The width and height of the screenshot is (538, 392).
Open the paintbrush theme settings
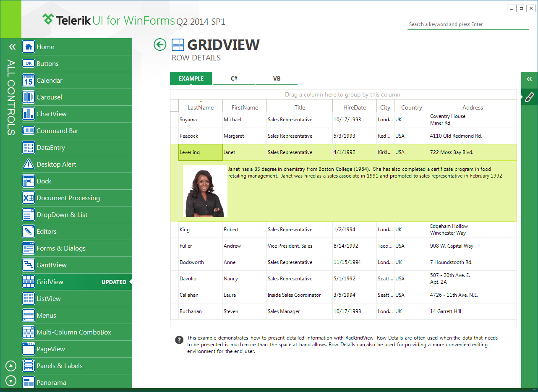point(529,97)
